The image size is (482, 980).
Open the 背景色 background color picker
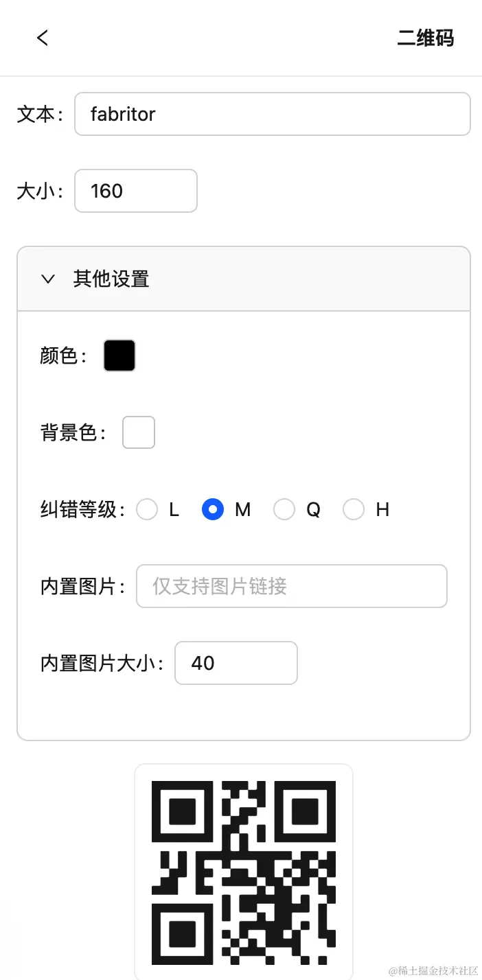point(139,432)
